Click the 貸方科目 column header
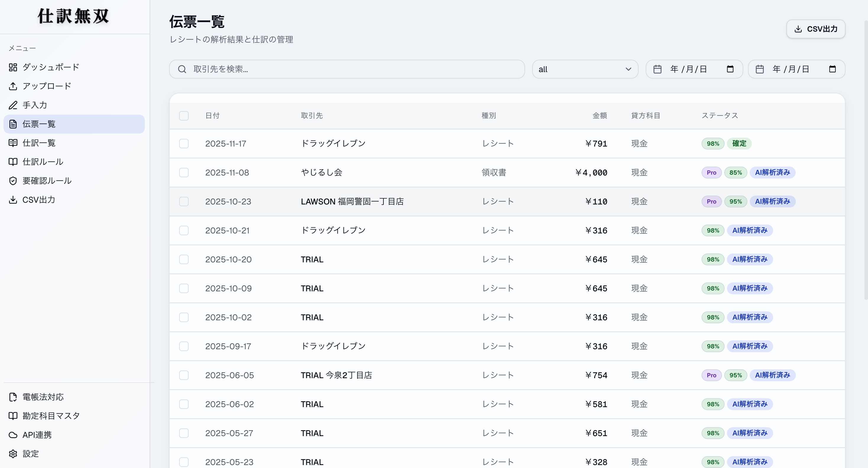 [646, 116]
